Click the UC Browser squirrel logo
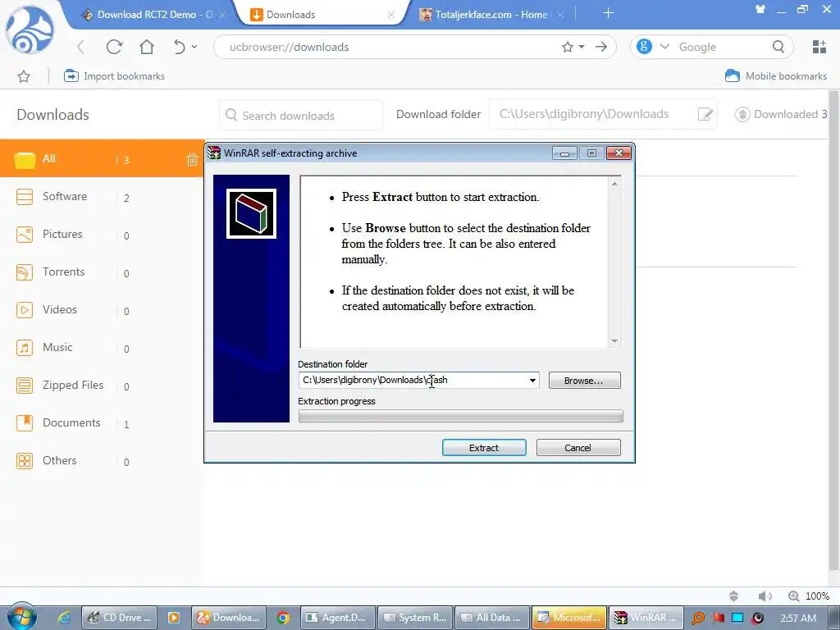 (x=30, y=30)
